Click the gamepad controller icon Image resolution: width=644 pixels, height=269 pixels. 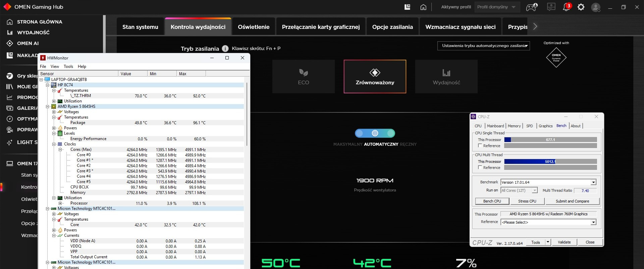(531, 7)
